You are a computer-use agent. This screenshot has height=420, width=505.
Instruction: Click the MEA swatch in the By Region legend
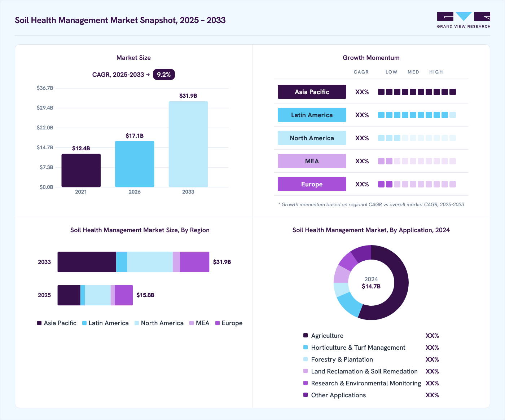(x=192, y=323)
